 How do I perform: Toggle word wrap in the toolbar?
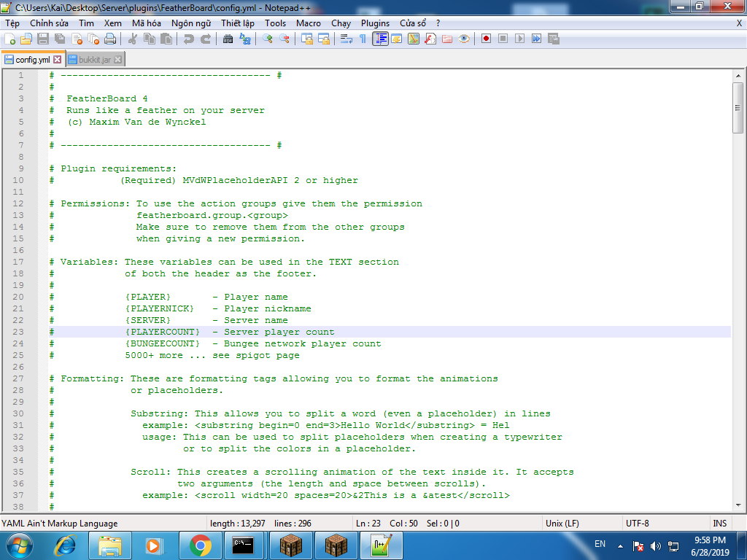[347, 39]
